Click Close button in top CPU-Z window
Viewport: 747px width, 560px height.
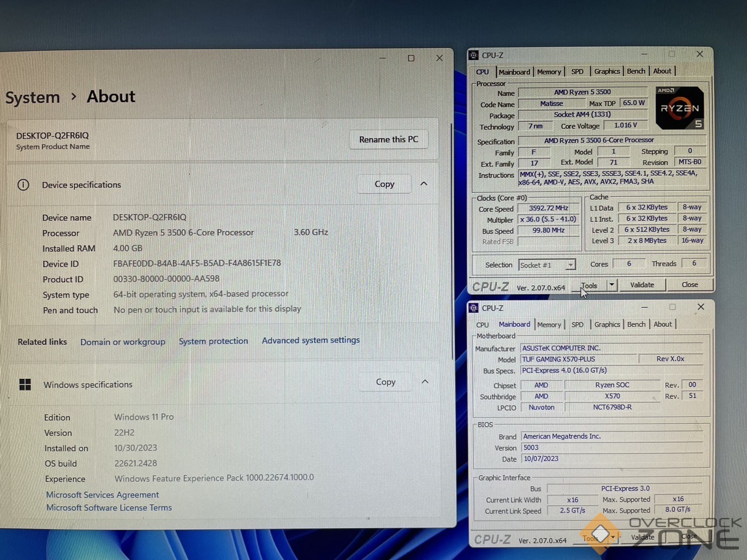(x=689, y=285)
